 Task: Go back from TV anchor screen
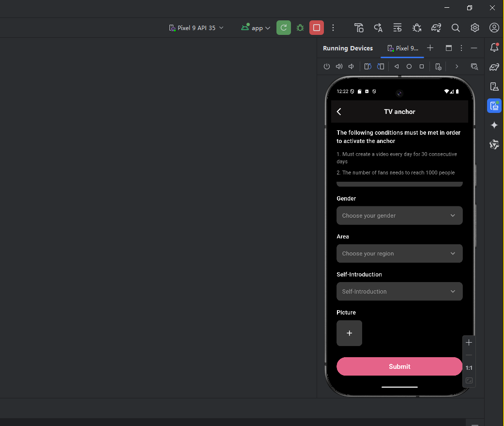coord(339,111)
